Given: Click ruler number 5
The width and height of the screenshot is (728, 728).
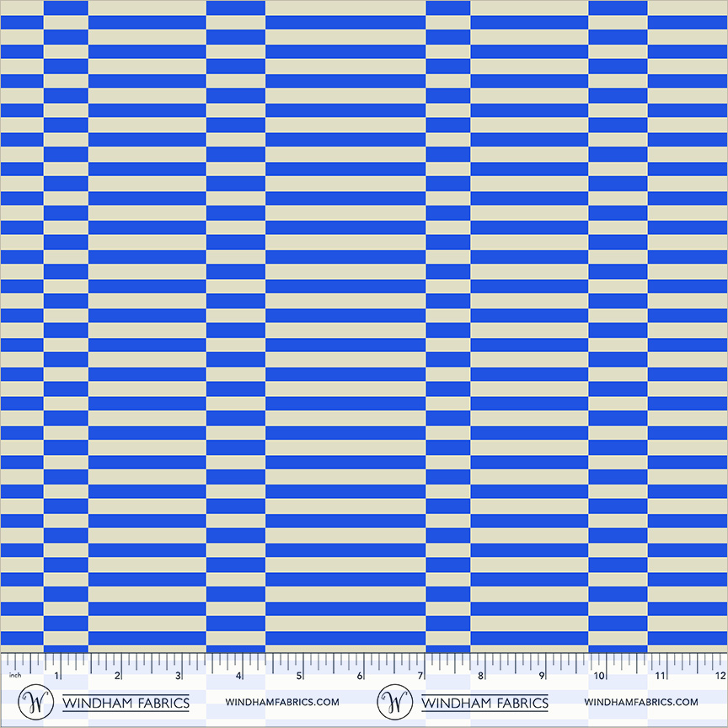Looking at the screenshot, I should (x=299, y=676).
